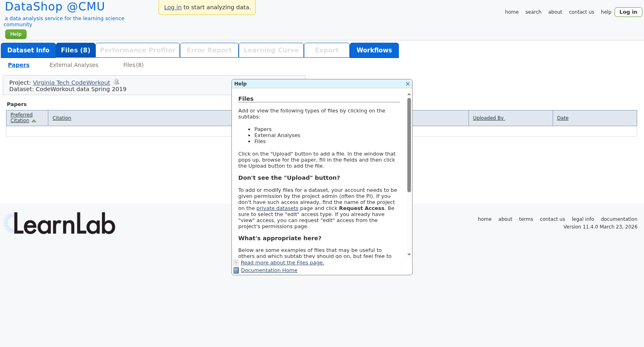Click the page icon beside Read more link

click(236, 263)
